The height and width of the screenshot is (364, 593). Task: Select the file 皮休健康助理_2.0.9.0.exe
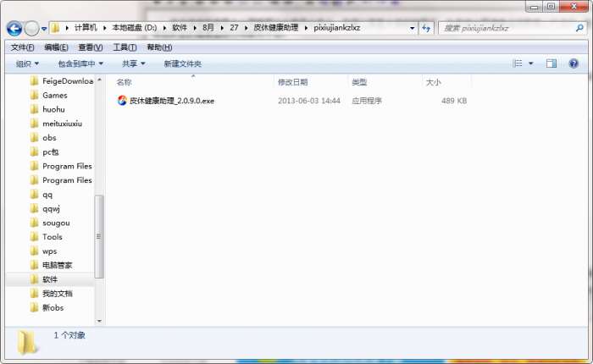tap(172, 101)
